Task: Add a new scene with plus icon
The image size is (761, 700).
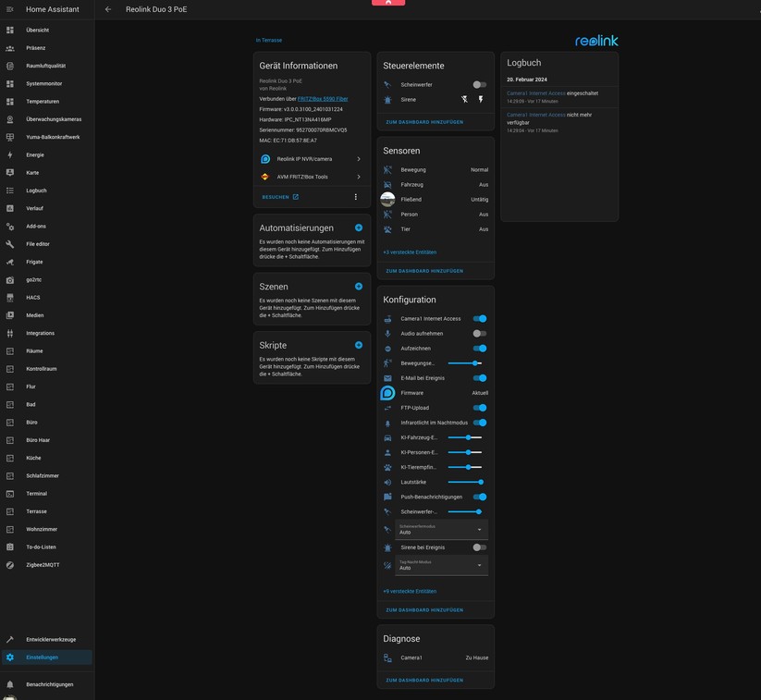Action: [359, 287]
